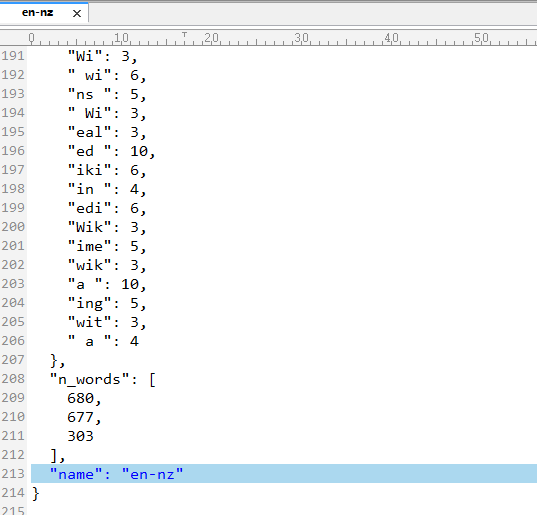Click line number 196 in the gutter
Viewport: 537px width, 515px height.
pyautogui.click(x=13, y=151)
